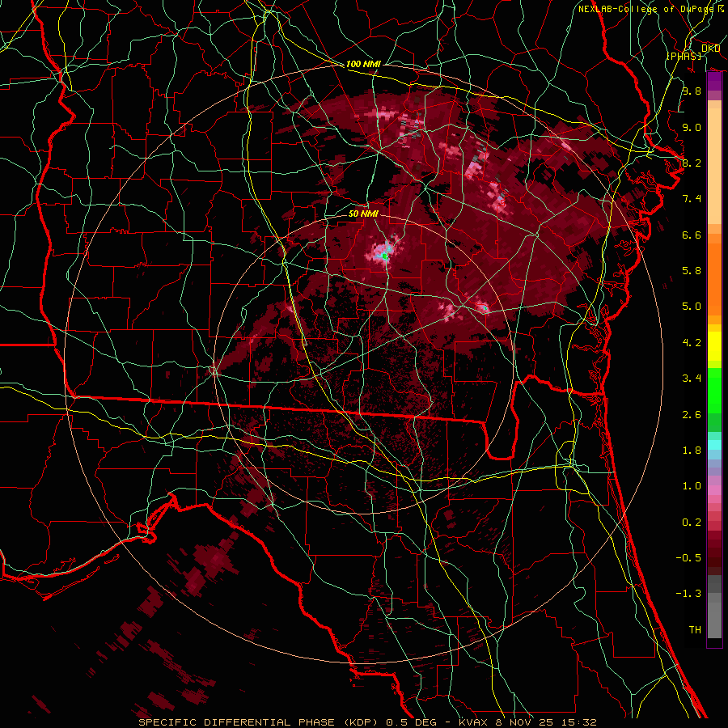This screenshot has height=728, width=728.
Task: Pick the cyan segment of the color bar
Action: point(714,445)
